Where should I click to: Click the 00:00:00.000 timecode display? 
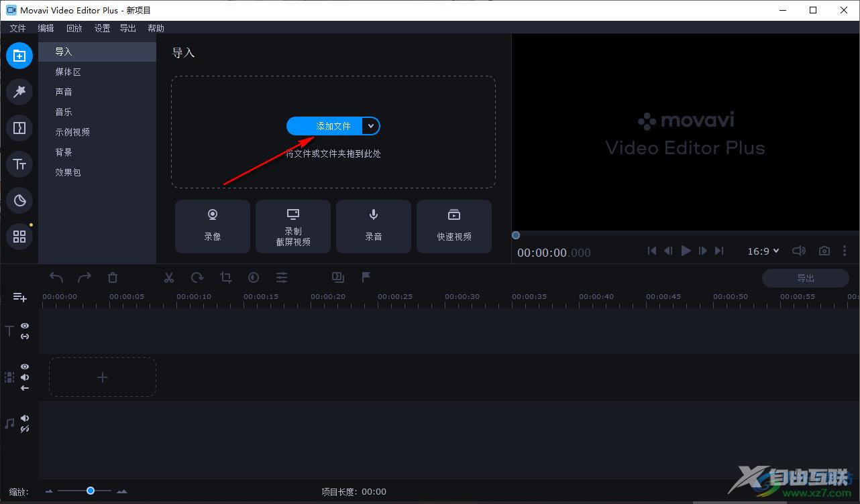[x=554, y=253]
